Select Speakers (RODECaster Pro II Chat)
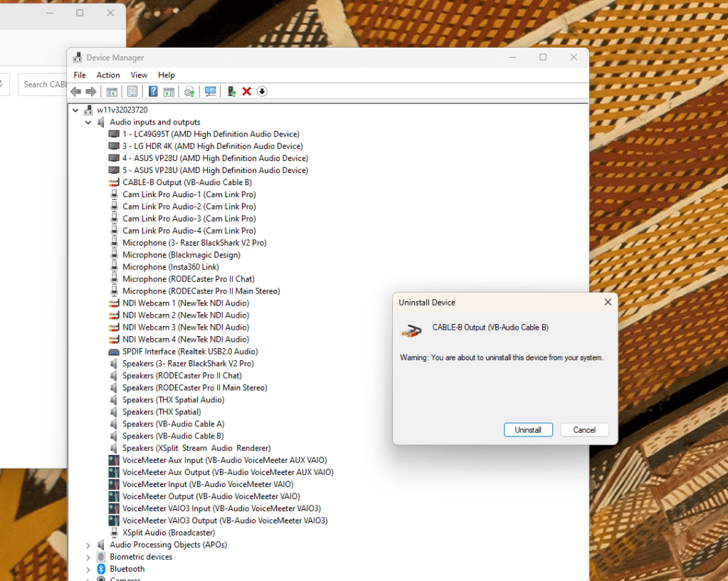 (182, 376)
